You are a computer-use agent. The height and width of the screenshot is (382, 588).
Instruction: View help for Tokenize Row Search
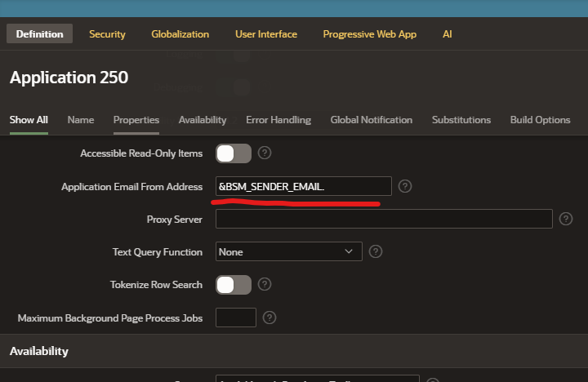click(265, 285)
